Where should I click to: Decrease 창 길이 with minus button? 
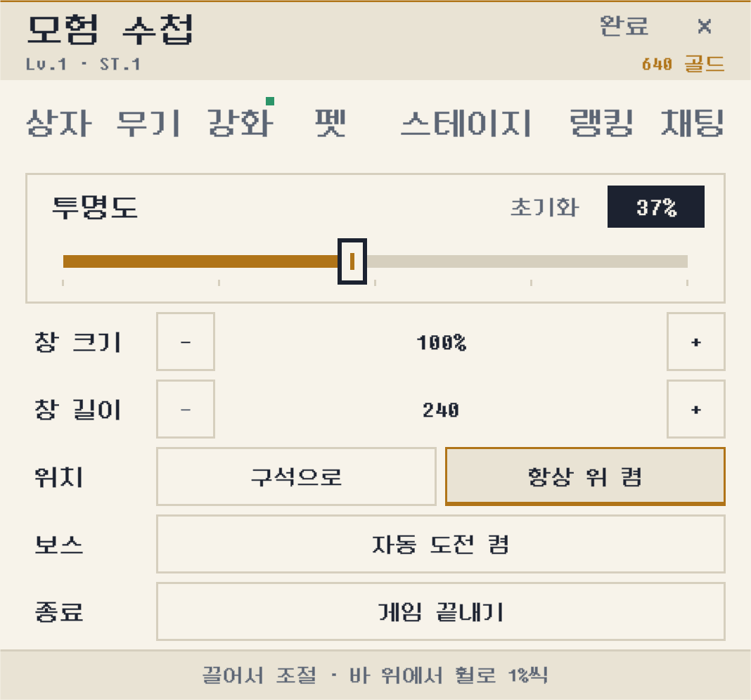tap(186, 409)
